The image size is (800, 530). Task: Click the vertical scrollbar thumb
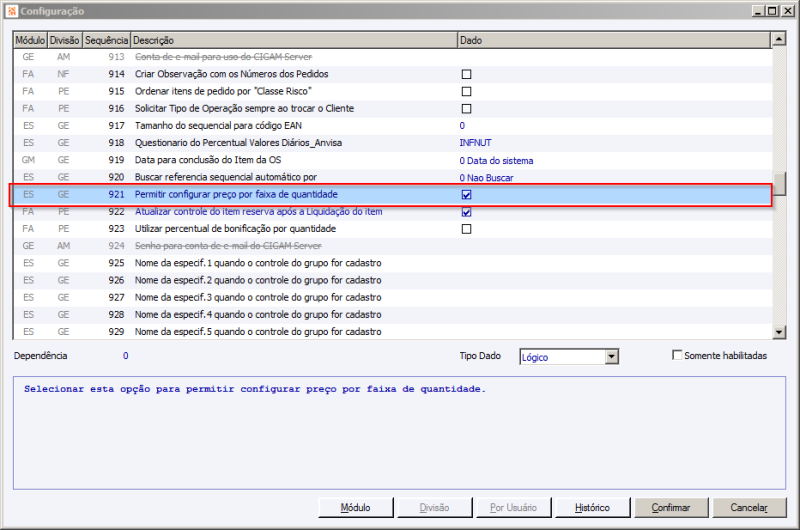[779, 184]
